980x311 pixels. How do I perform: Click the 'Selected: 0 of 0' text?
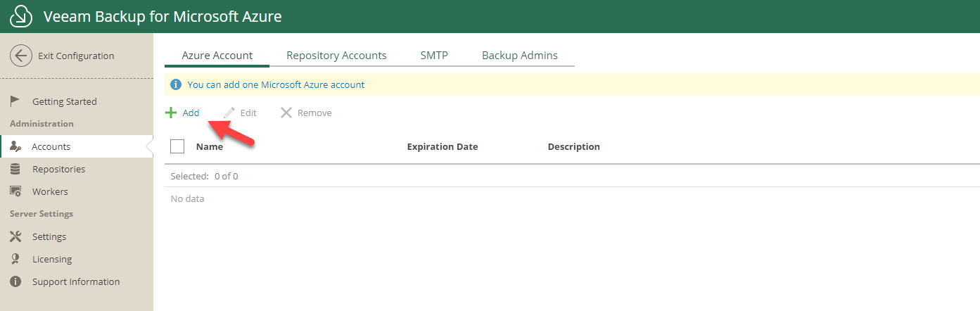205,176
